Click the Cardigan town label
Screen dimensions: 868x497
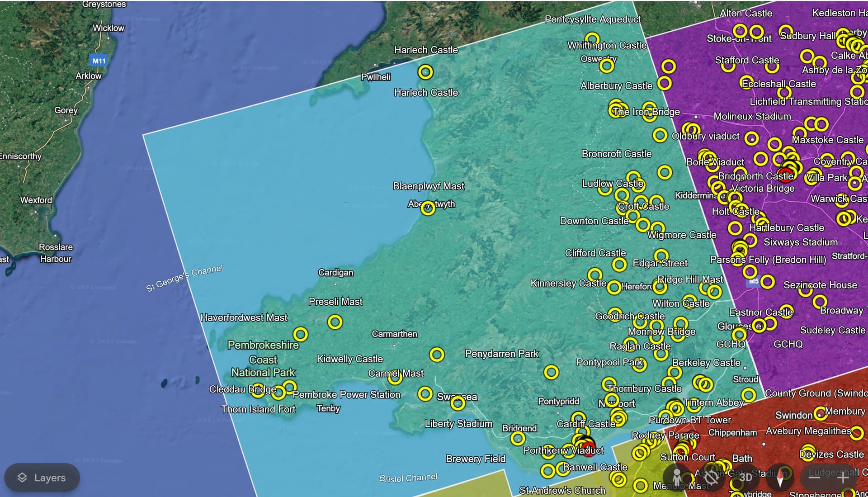coord(335,272)
